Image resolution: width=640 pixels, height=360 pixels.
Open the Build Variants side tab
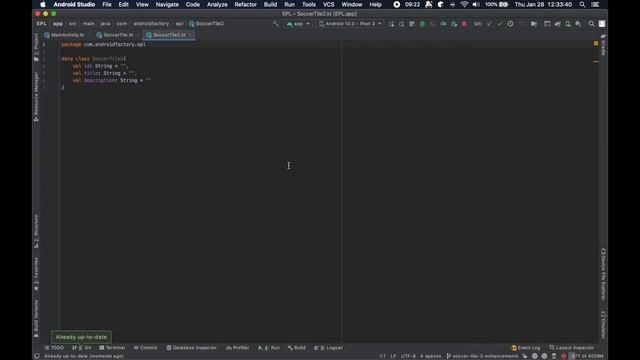point(36,318)
